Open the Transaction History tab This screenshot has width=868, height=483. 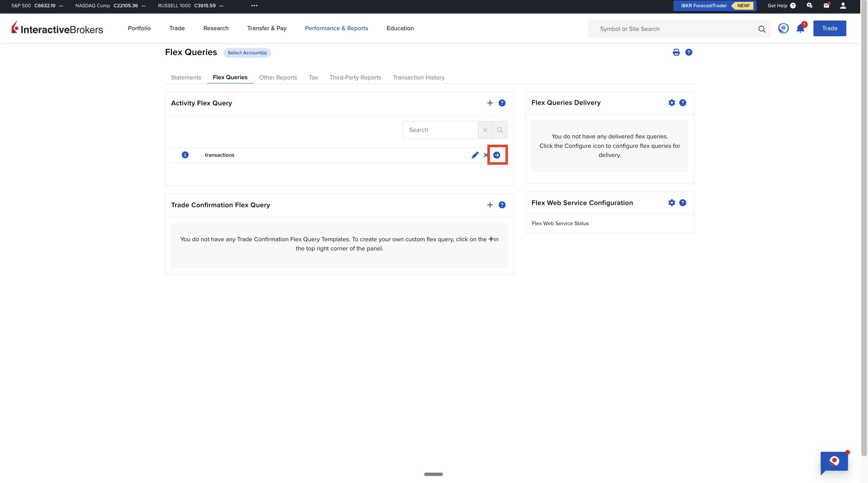(x=419, y=78)
